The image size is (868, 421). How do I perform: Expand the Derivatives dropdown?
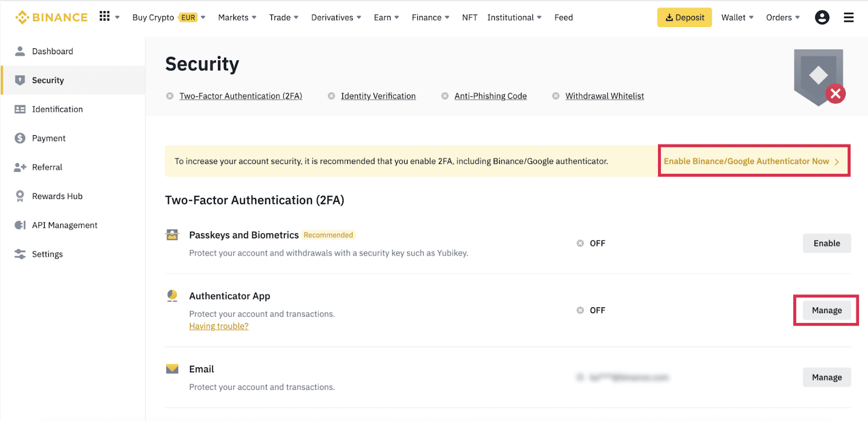336,17
